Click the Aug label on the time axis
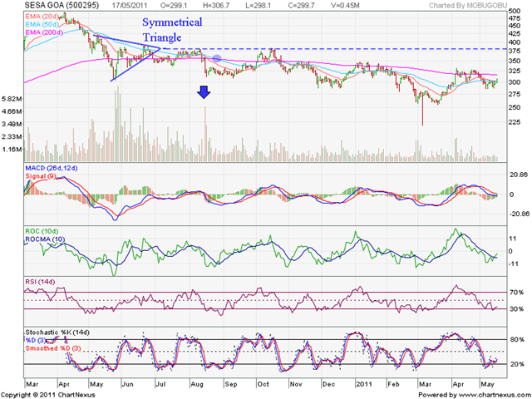 [x=196, y=384]
